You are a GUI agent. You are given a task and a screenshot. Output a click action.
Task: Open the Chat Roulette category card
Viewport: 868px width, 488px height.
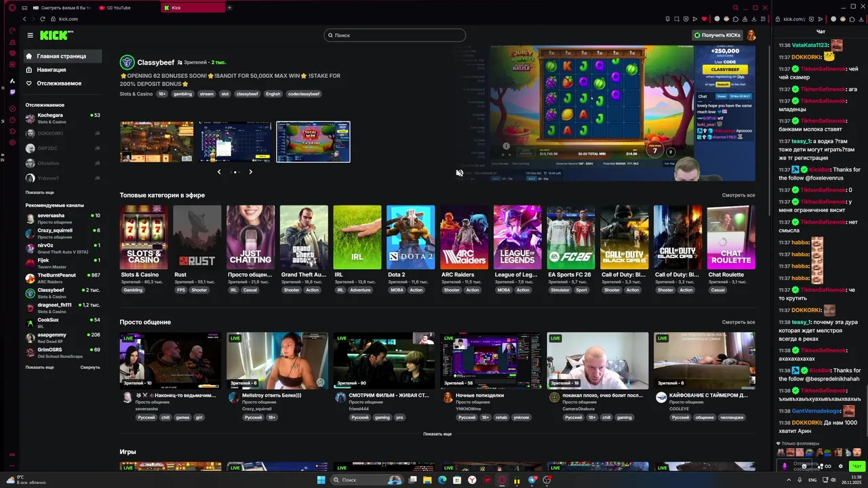click(731, 237)
